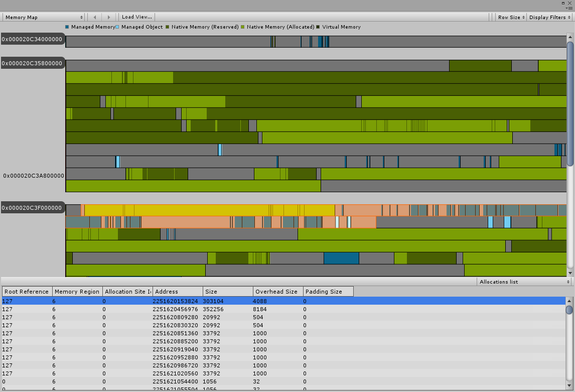Open the Display Filters dropdown
The width and height of the screenshot is (575, 392).
tap(548, 16)
